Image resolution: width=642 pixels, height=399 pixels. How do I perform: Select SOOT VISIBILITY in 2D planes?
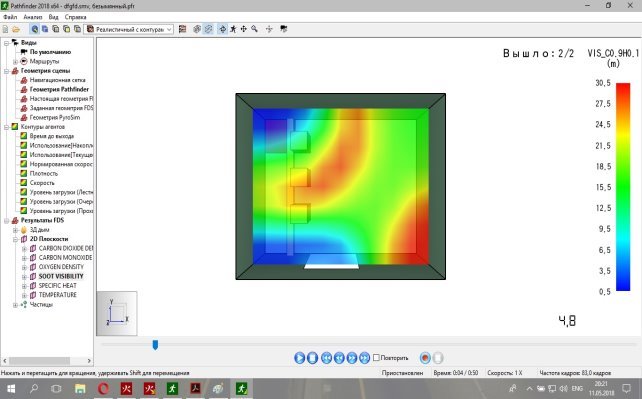(x=61, y=276)
